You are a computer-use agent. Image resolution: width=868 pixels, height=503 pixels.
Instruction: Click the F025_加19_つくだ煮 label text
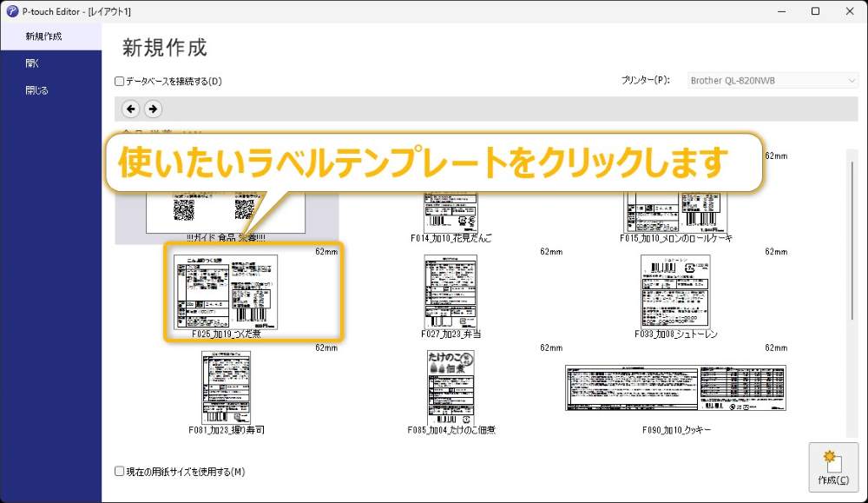(x=226, y=334)
